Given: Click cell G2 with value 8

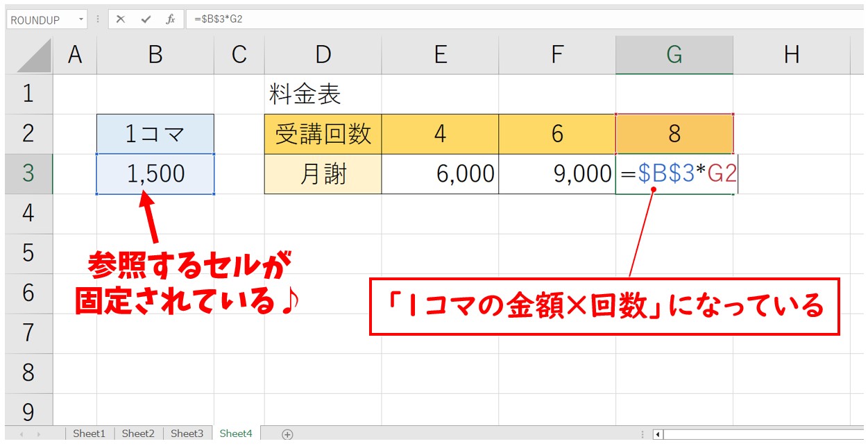Looking at the screenshot, I should [674, 134].
